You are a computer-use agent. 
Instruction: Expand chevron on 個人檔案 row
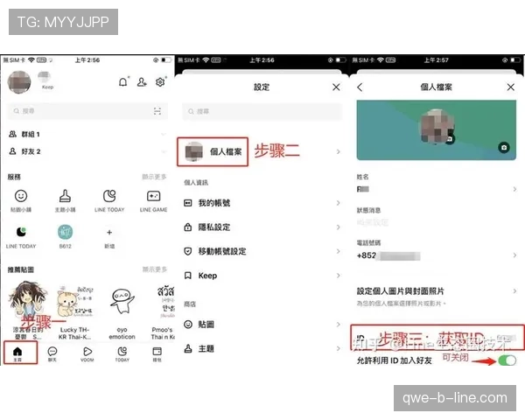click(338, 151)
